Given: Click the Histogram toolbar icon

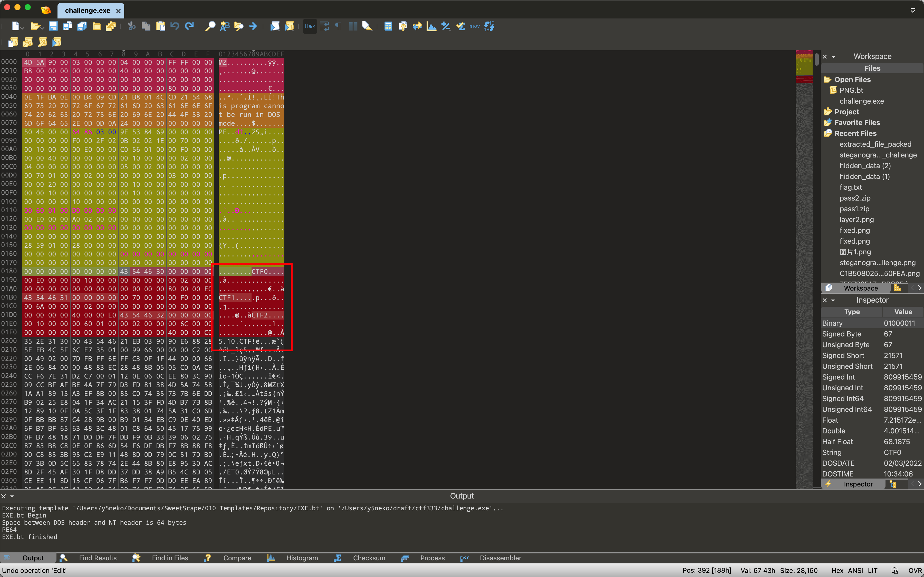Looking at the screenshot, I should pos(431,26).
